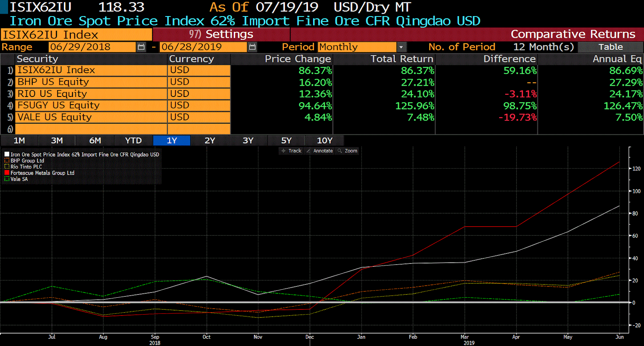This screenshot has height=346, width=644.
Task: Click BHP total return 27.21%
Action: tap(417, 82)
